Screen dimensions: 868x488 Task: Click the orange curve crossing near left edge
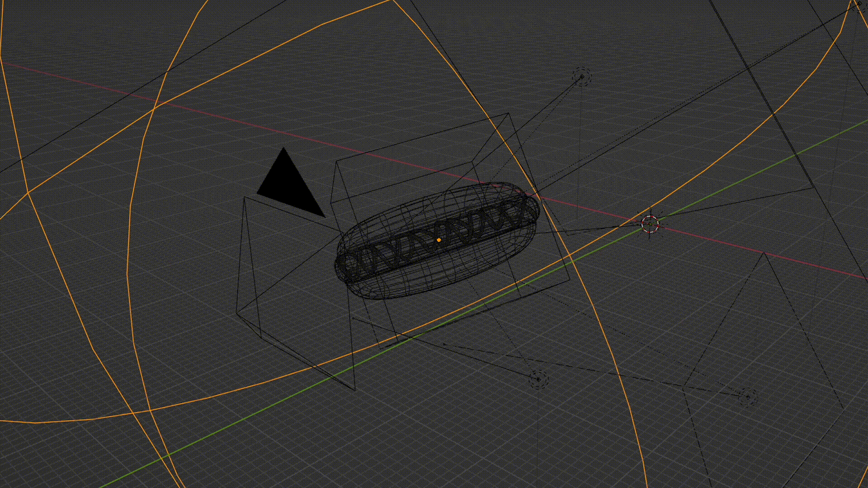click(x=28, y=193)
